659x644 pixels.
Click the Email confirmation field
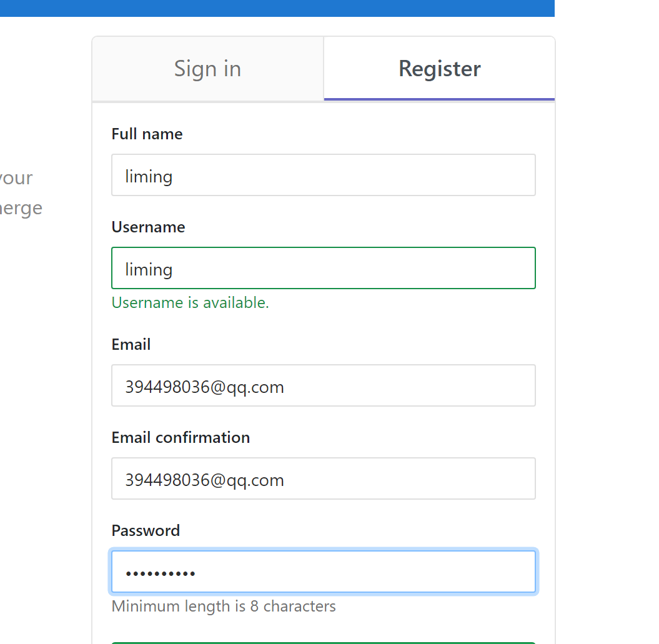(324, 478)
